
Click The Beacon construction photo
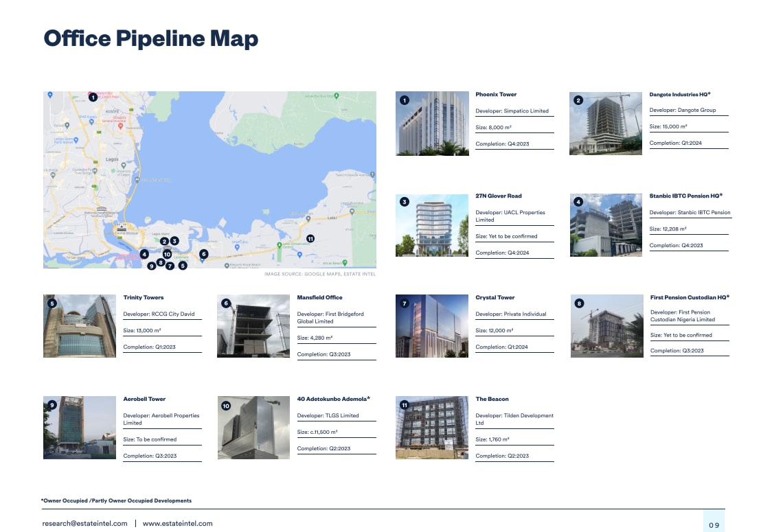coord(431,427)
